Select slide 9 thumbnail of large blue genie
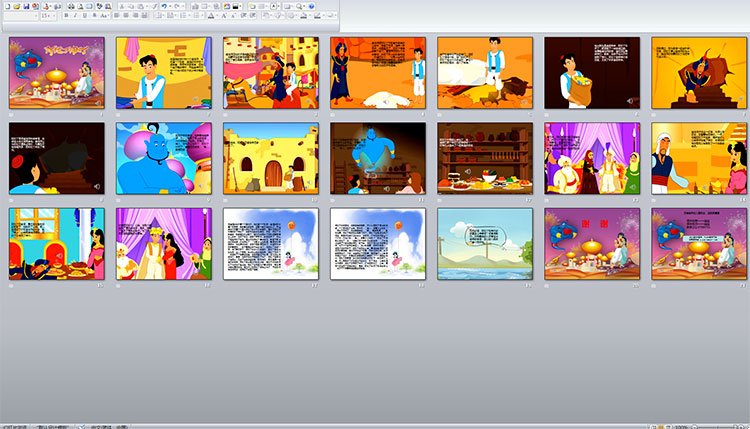This screenshot has width=750, height=429. (164, 158)
